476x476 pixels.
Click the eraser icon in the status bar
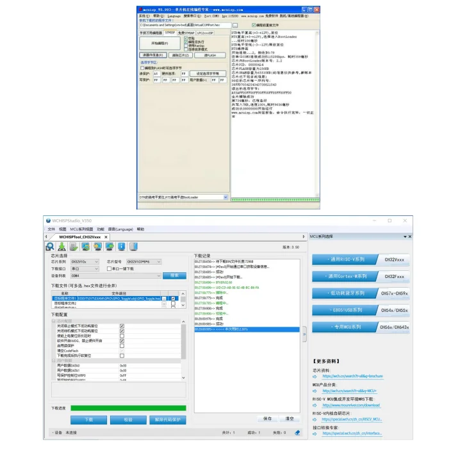point(297,432)
